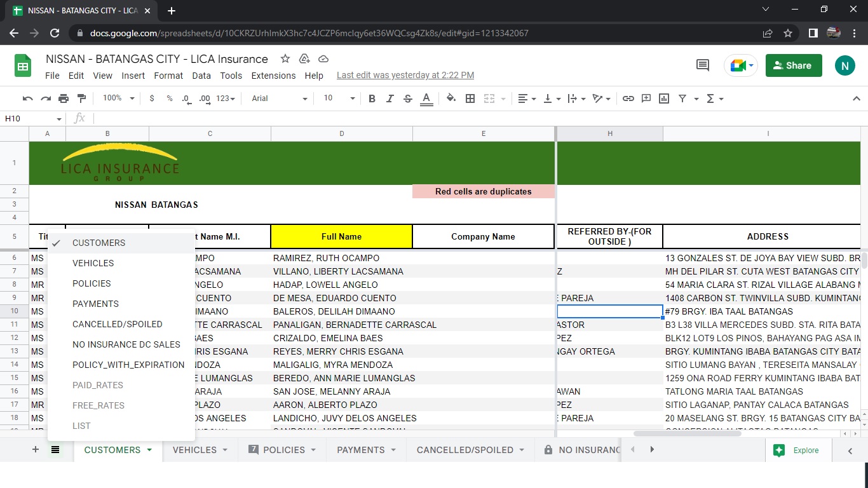Click the Insert link icon
The width and height of the screenshot is (868, 488).
click(628, 98)
